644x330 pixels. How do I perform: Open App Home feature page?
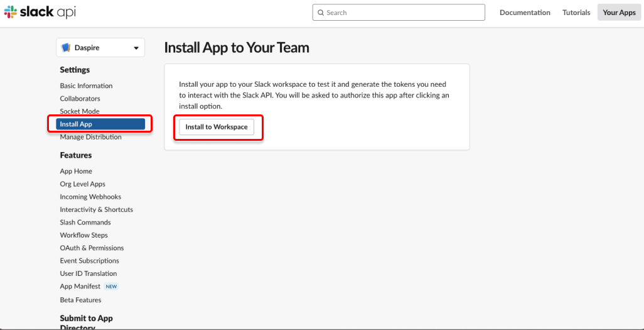pyautogui.click(x=76, y=171)
